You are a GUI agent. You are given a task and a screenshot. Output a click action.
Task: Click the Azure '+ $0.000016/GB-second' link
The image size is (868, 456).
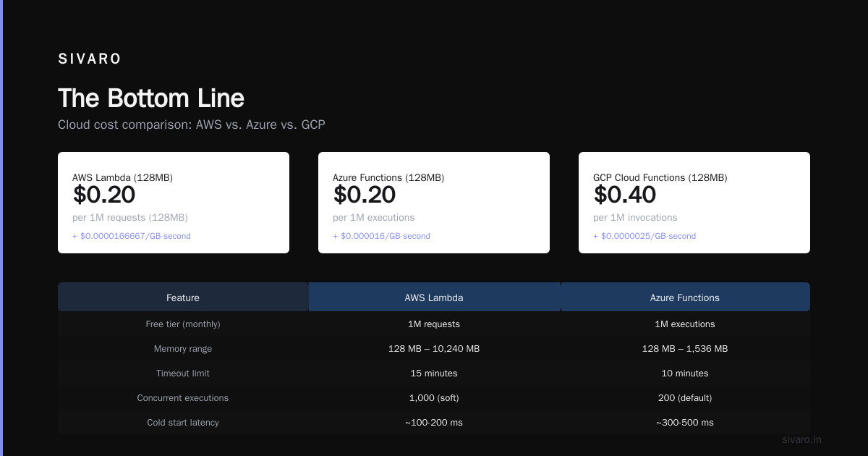(381, 236)
